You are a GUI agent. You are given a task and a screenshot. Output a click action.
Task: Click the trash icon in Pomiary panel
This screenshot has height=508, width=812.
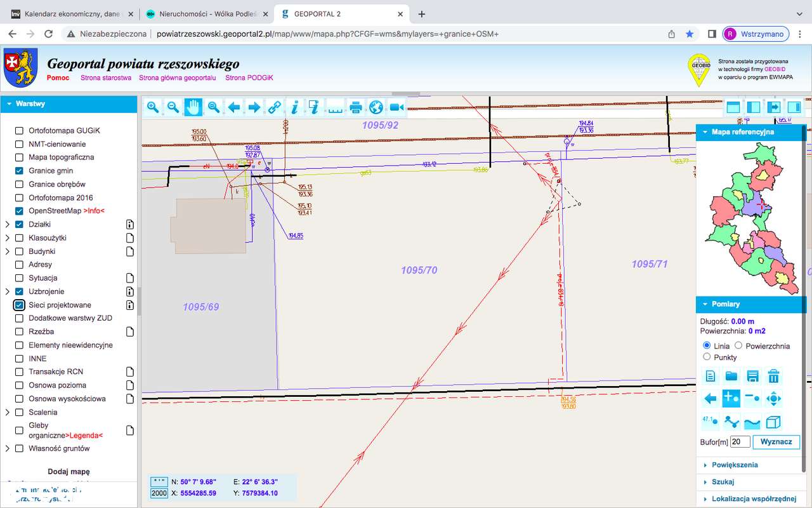tap(773, 376)
